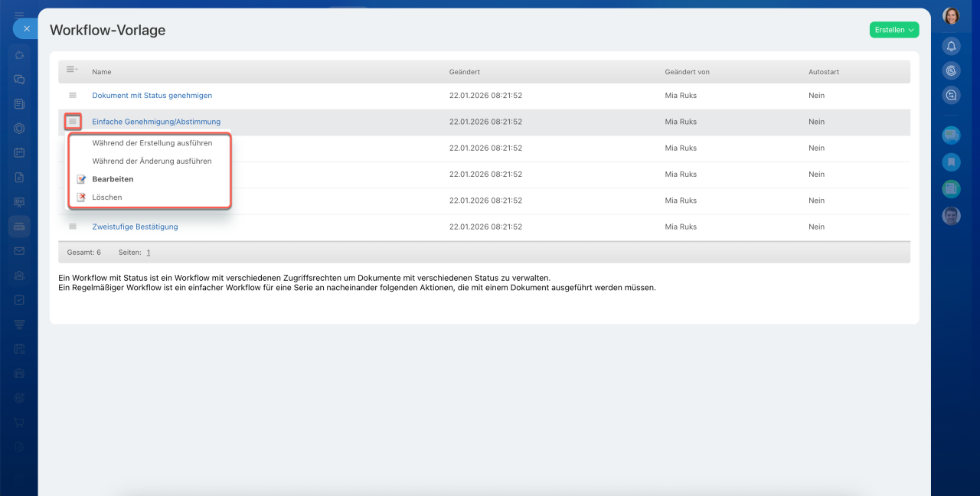
Task: Open the notifications bell in right sidebar
Action: click(x=951, y=46)
